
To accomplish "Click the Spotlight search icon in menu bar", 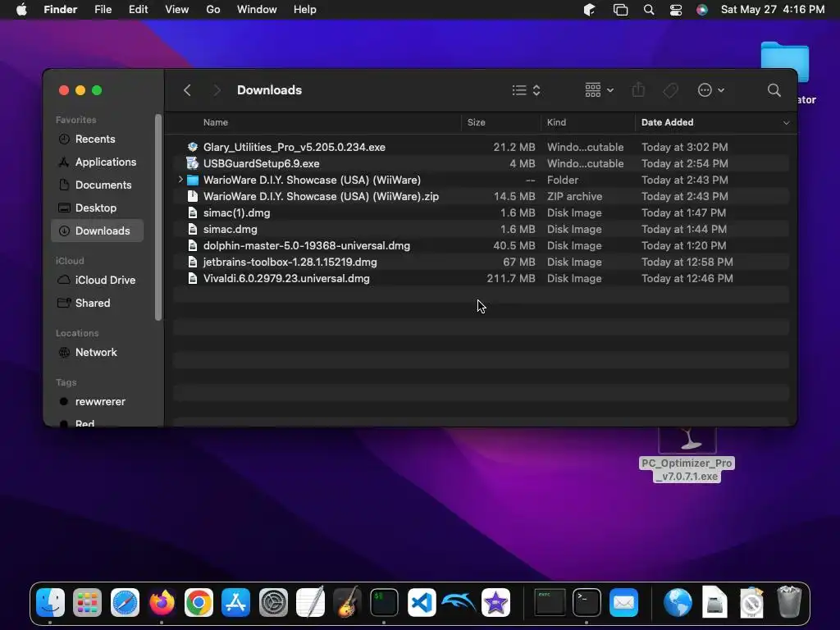I will pyautogui.click(x=648, y=10).
